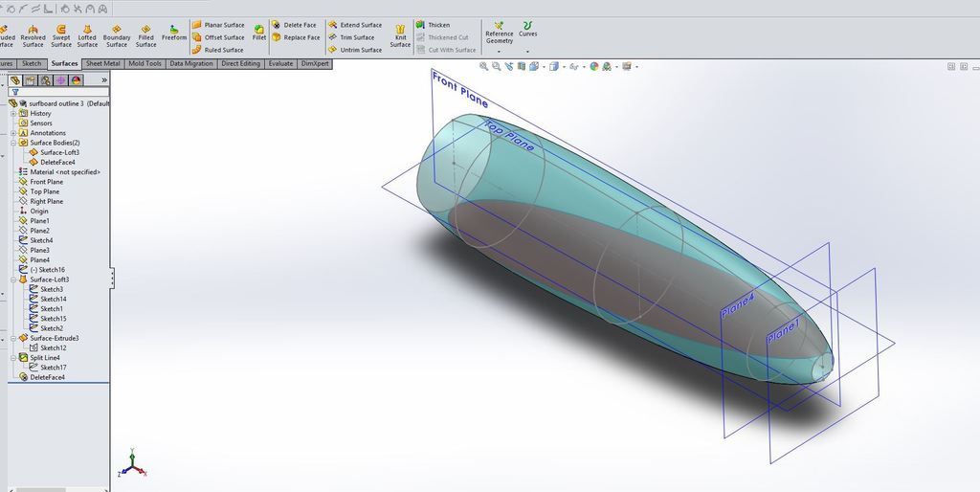
Task: Expand the History folder in tree
Action: point(13,113)
